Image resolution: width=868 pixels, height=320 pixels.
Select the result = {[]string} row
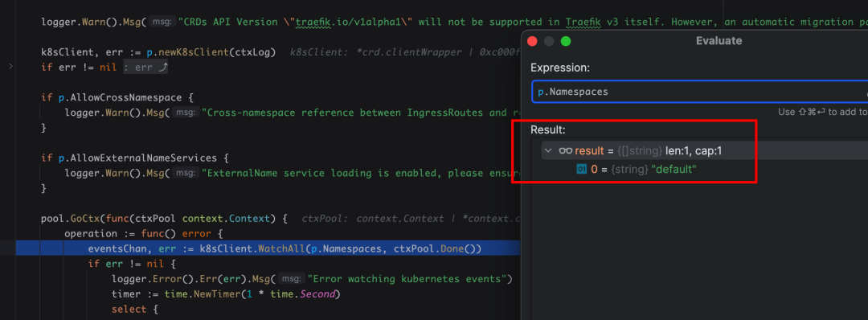point(704,150)
